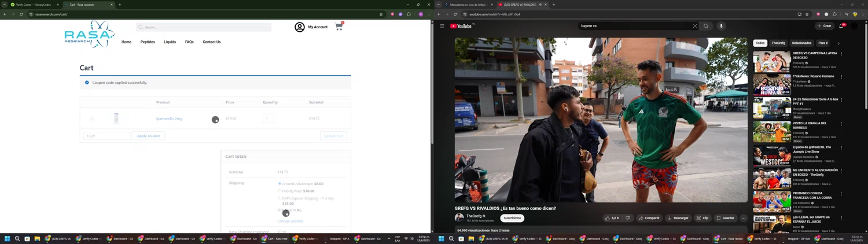Open the shopping cart icon in Rasa header
Viewport: 868px width, 244px height.
pos(339,27)
